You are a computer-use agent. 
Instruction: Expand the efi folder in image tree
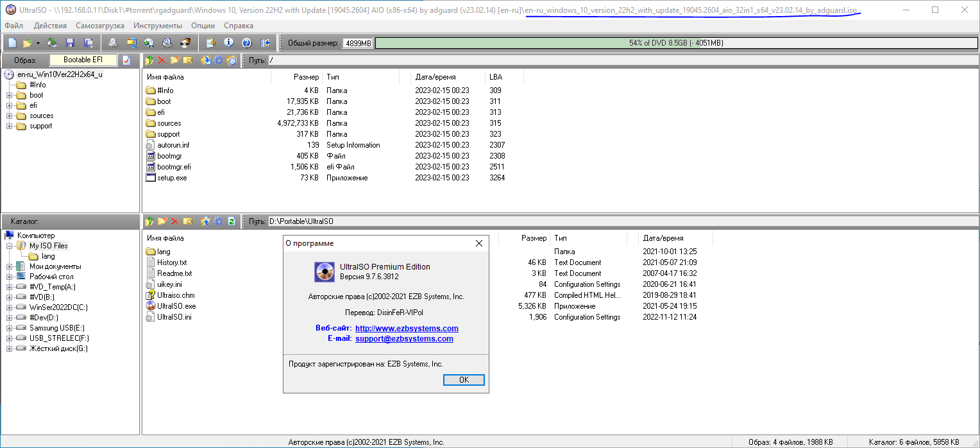9,105
